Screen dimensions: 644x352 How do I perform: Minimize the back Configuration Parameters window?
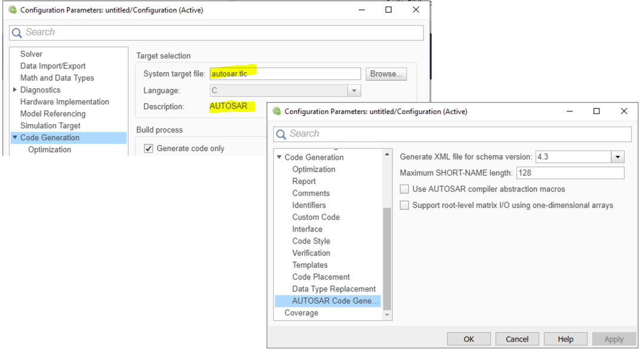click(x=361, y=10)
